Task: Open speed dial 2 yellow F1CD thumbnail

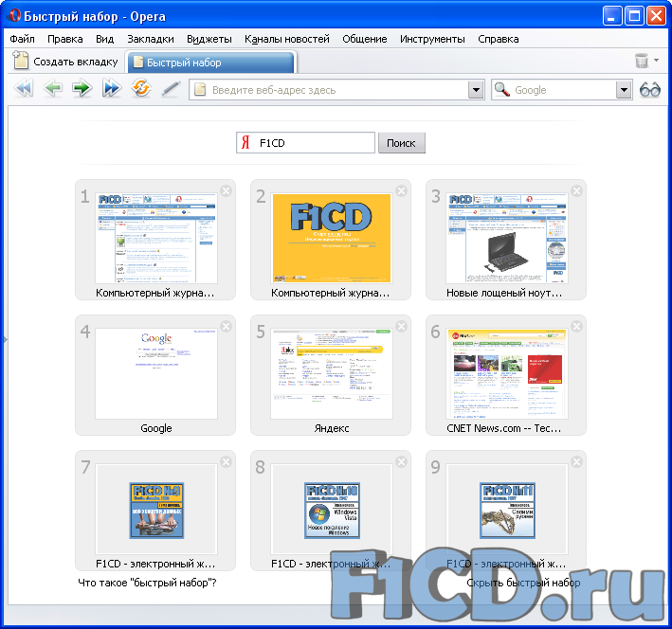Action: [332, 238]
